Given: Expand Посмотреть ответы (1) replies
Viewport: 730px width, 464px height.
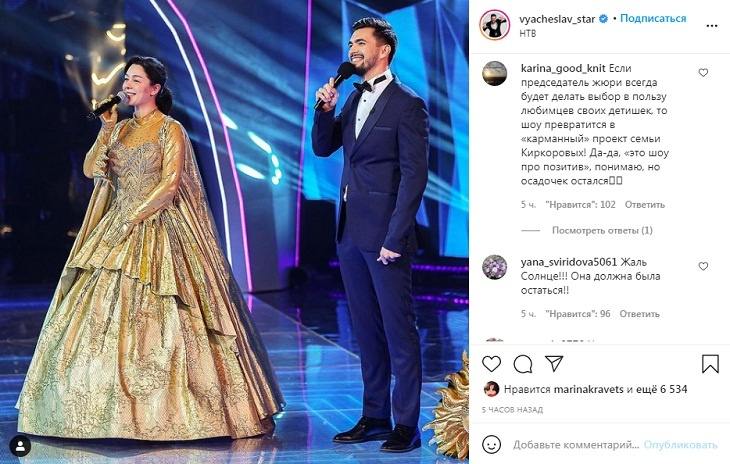Looking at the screenshot, I should 602,230.
